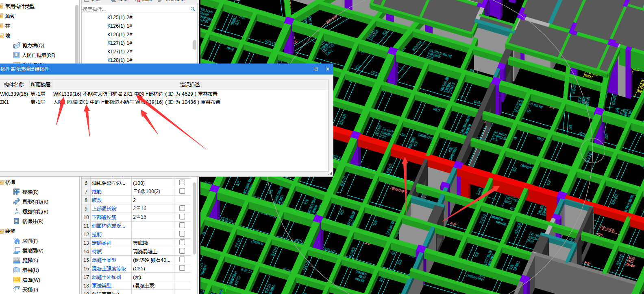Viewport: 644px width, 294px height.
Task: Click the 天棚(P) ceiling icon
Action: [x=17, y=290]
